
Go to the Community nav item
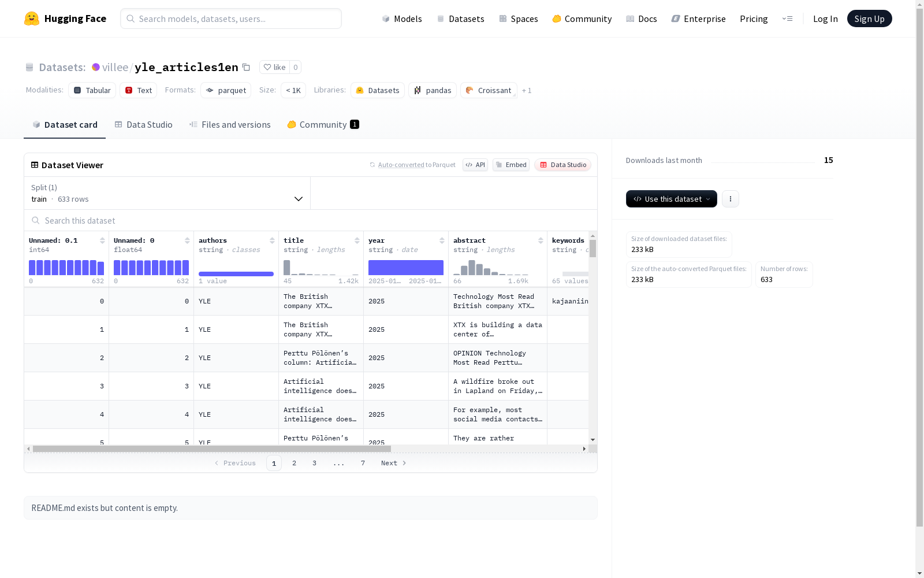(x=582, y=18)
